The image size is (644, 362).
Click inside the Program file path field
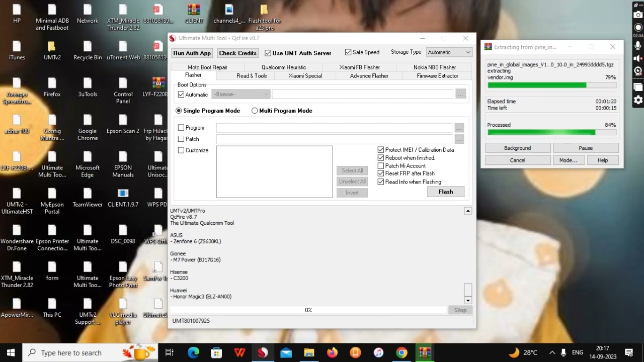pos(334,128)
